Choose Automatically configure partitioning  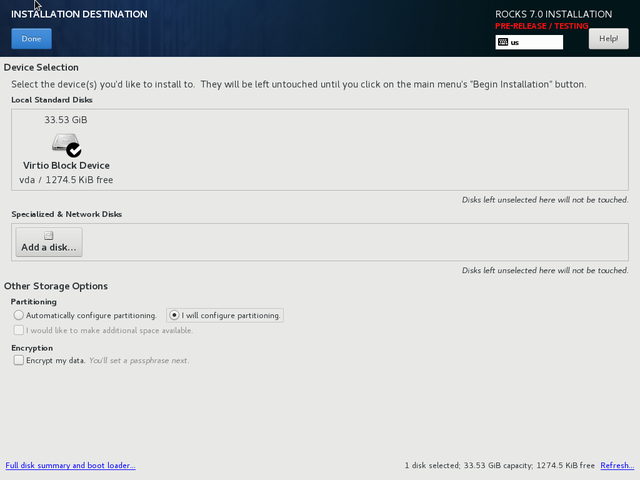point(19,315)
